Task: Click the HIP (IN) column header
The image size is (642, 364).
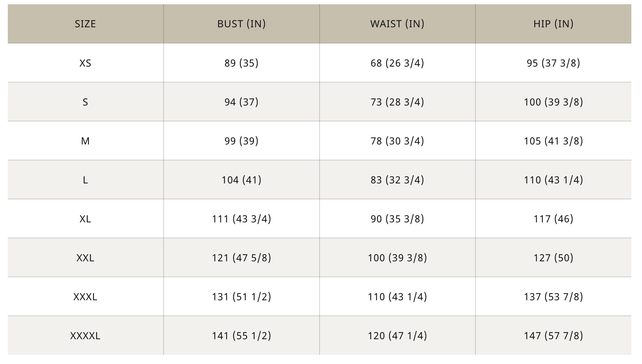Action: click(x=553, y=24)
